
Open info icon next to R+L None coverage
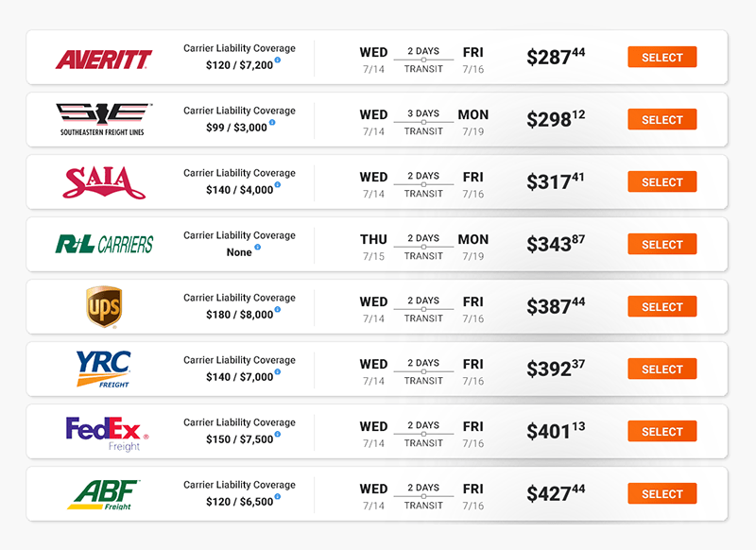pyautogui.click(x=258, y=248)
